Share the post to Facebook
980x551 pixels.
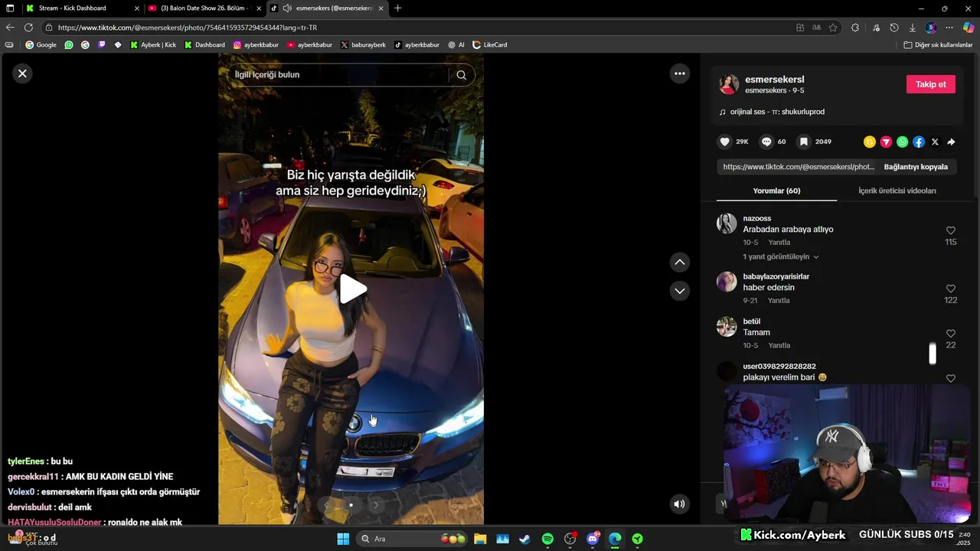pyautogui.click(x=919, y=142)
